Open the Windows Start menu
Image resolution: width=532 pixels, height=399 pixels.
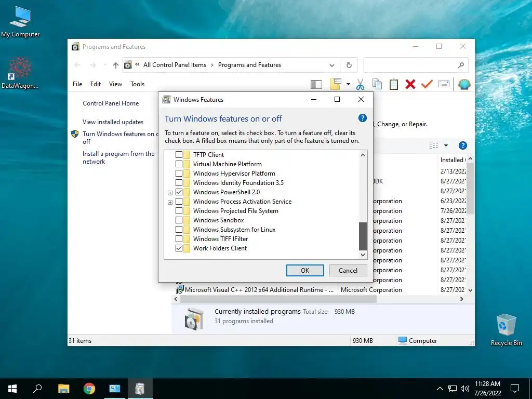click(12, 389)
